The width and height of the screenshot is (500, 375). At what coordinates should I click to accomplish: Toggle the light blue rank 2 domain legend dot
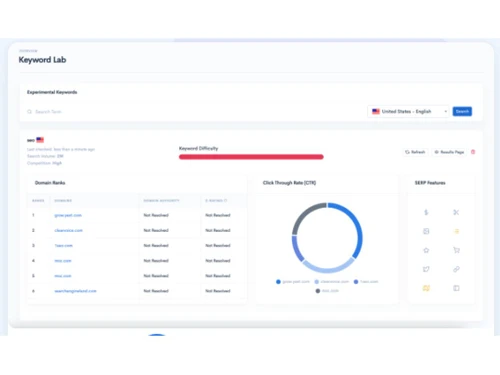click(317, 282)
